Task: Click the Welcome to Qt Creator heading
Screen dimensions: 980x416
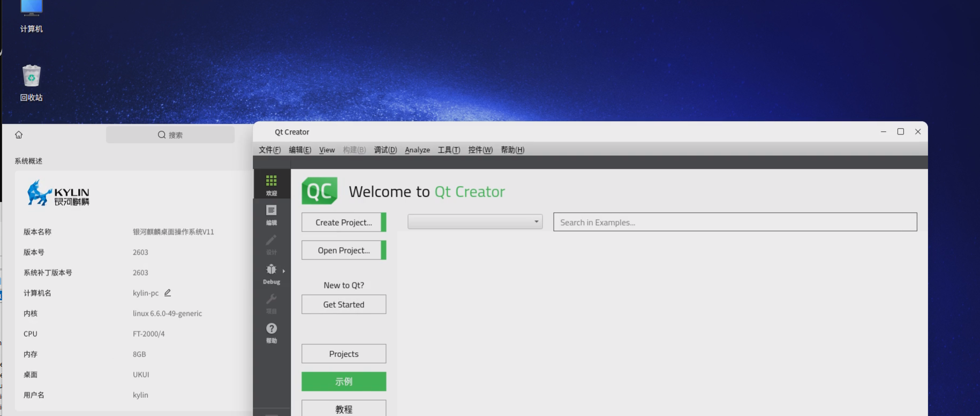Action: 427,191
